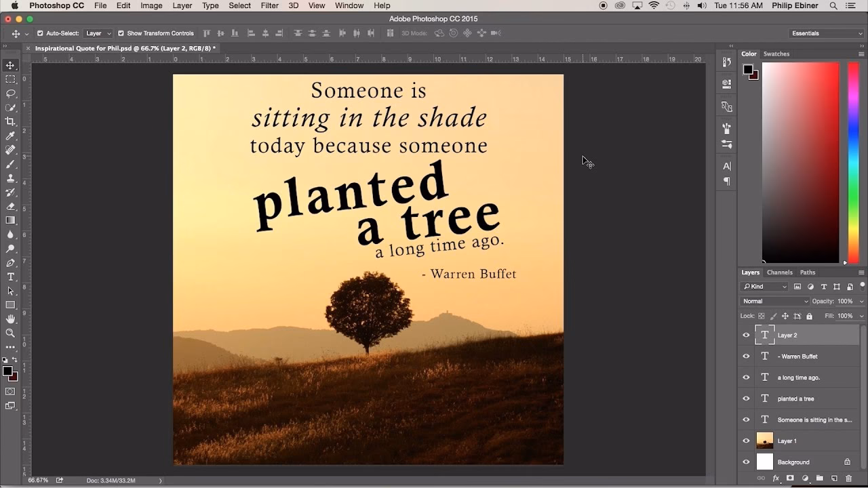
Task: Uncheck the Auto-Select checkbox
Action: pyautogui.click(x=42, y=33)
